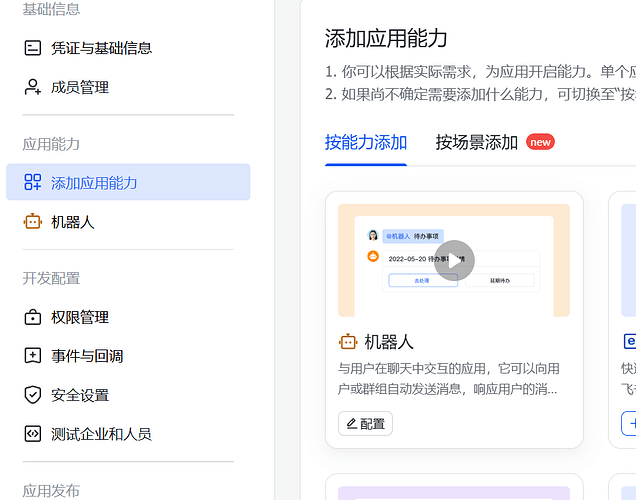Click the credentials card icon in sidebar
The image size is (636, 500).
[32, 48]
